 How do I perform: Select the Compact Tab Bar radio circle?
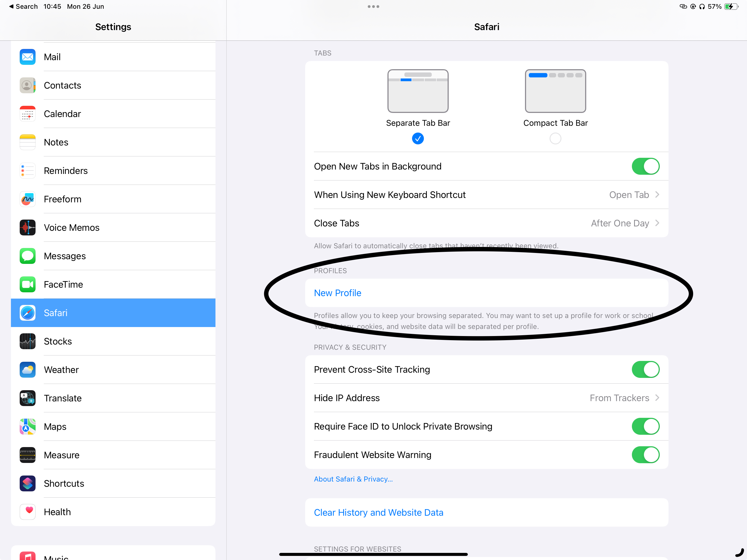pyautogui.click(x=555, y=138)
